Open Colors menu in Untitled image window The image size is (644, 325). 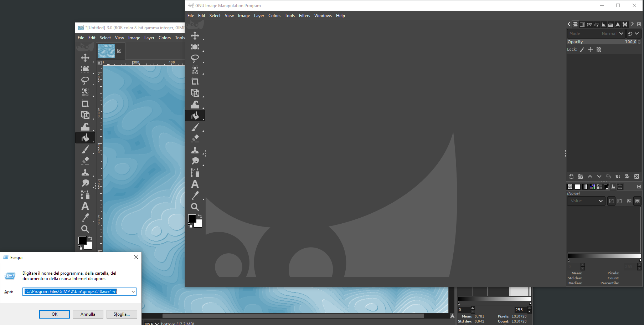click(165, 38)
